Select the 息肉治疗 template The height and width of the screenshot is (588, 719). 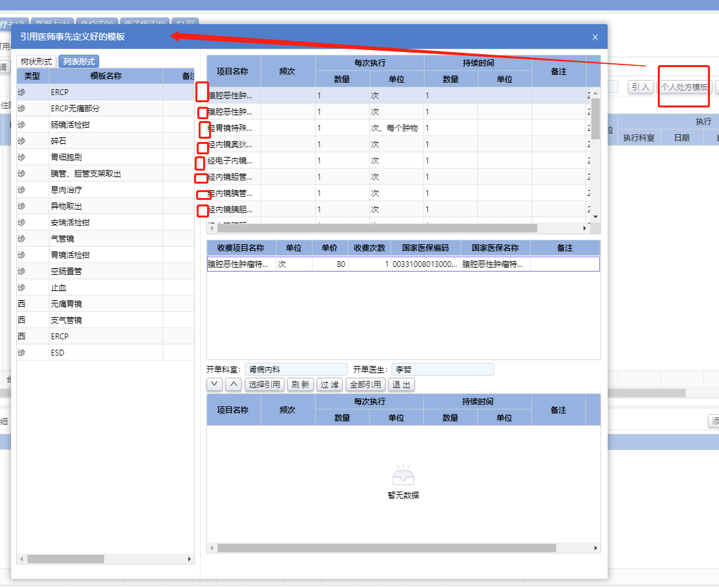(x=106, y=189)
